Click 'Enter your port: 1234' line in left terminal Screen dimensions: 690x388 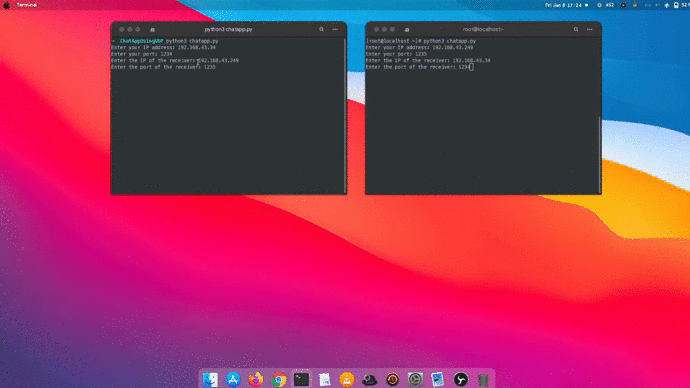pos(142,54)
